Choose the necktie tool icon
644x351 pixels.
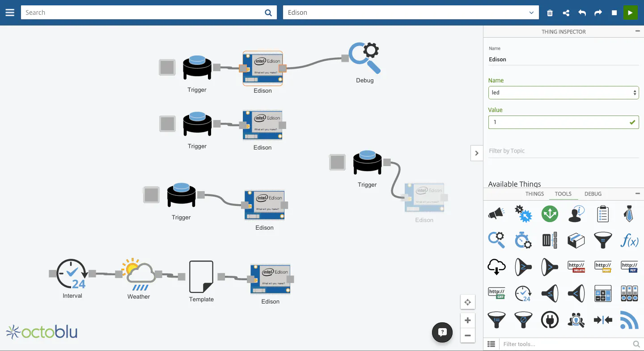point(629,214)
